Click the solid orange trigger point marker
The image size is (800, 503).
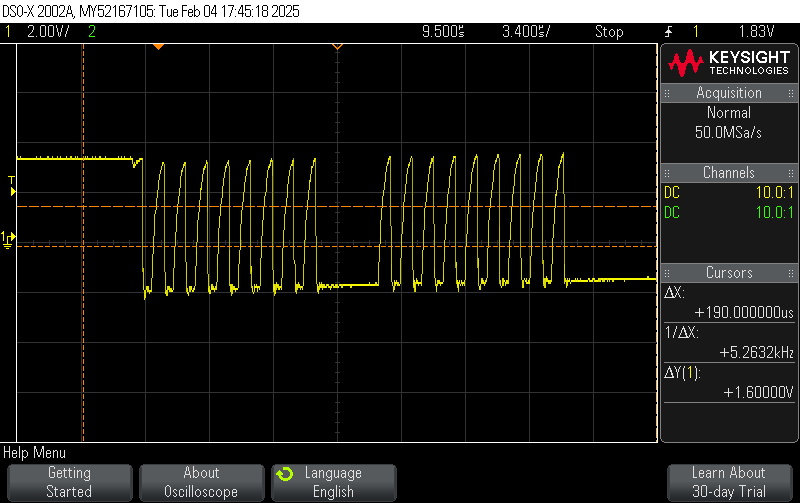[157, 47]
